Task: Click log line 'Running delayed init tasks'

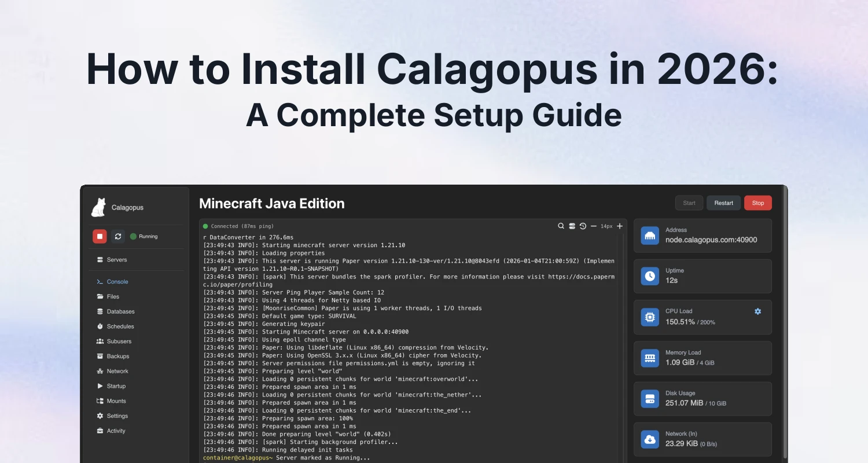Action: pyautogui.click(x=278, y=450)
